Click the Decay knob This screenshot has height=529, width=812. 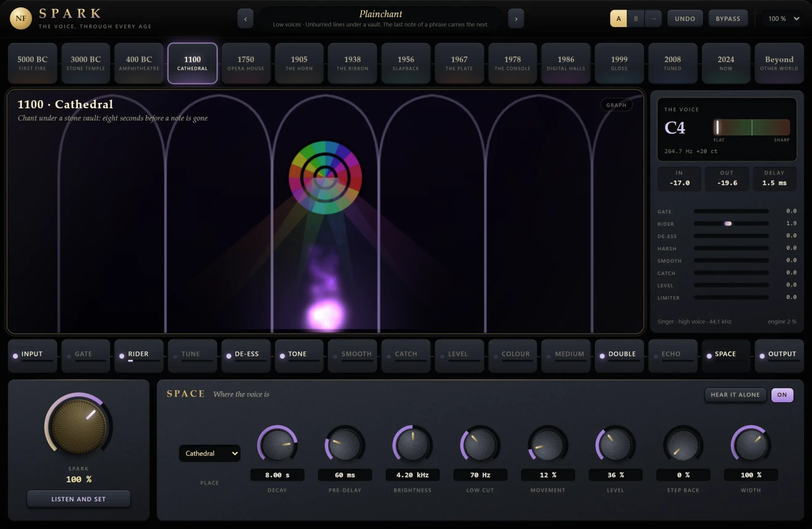pyautogui.click(x=277, y=445)
